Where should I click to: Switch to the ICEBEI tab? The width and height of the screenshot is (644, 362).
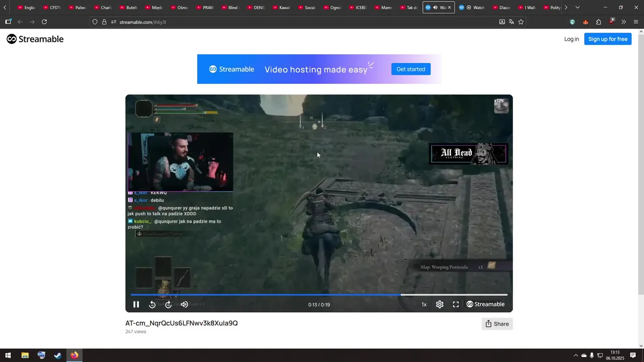click(x=358, y=8)
